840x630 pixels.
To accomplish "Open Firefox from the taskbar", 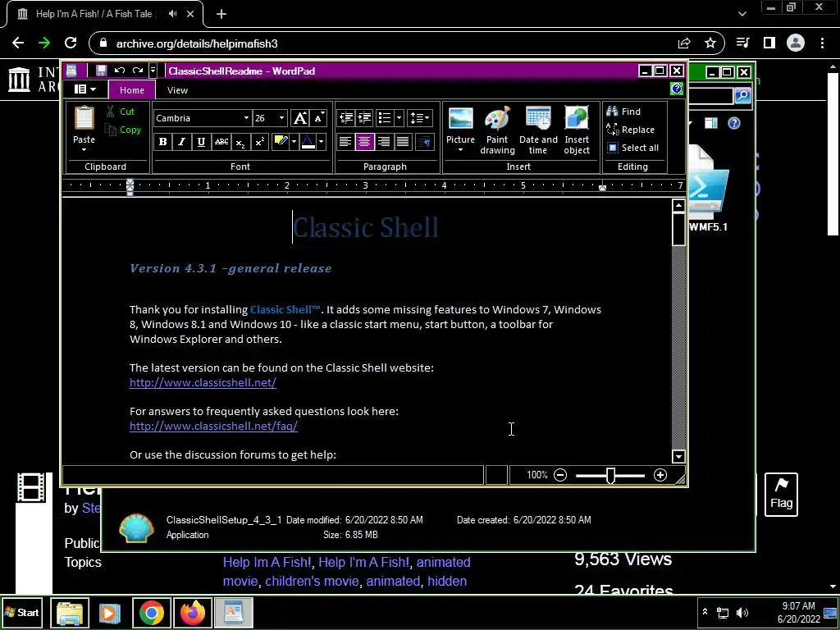I will click(x=192, y=612).
